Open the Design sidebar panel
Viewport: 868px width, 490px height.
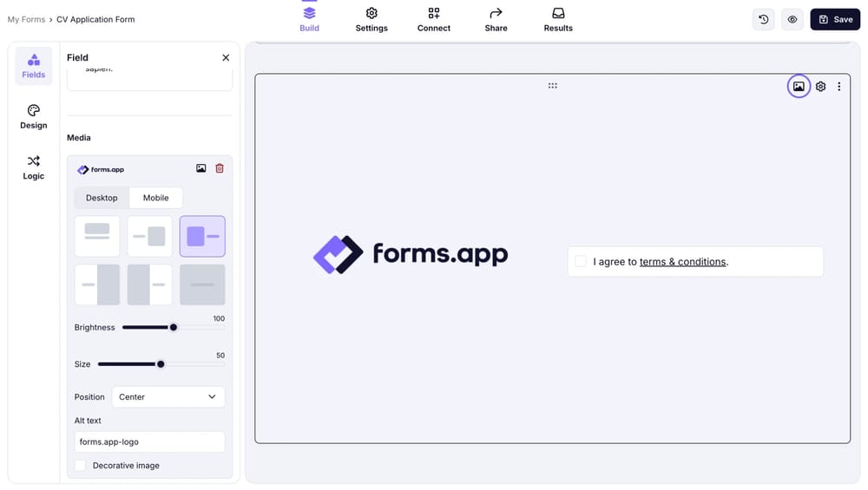(33, 117)
